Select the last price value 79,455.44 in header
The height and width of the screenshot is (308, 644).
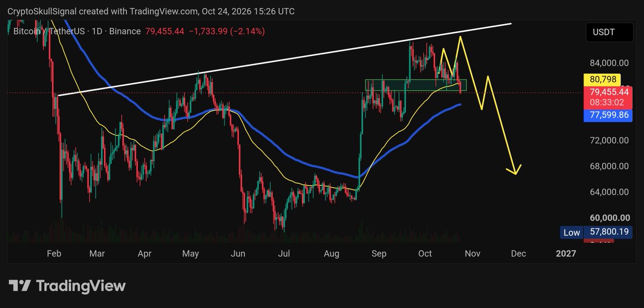pyautogui.click(x=165, y=31)
